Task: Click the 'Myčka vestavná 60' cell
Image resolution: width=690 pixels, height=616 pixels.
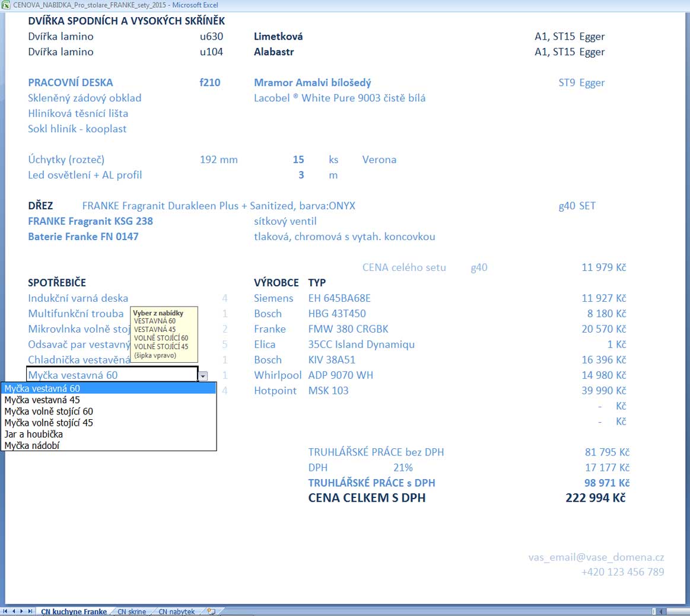Action: (x=112, y=375)
